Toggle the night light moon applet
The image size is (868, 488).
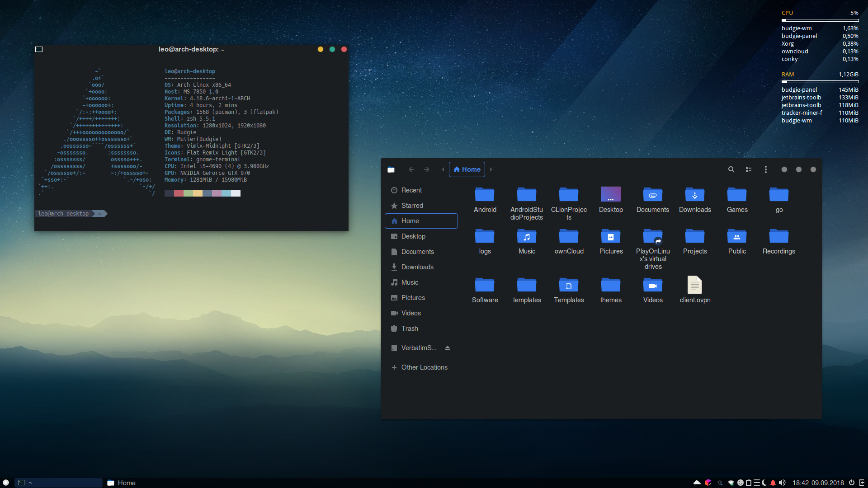[x=764, y=483]
